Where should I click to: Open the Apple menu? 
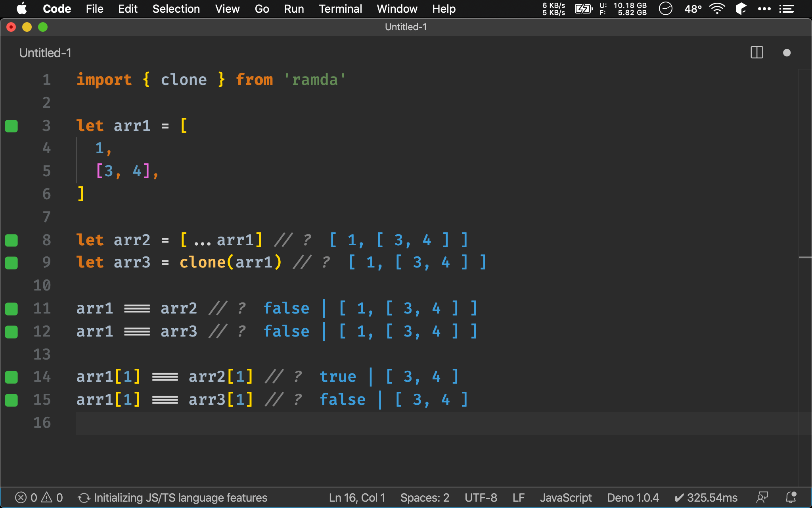coord(22,9)
